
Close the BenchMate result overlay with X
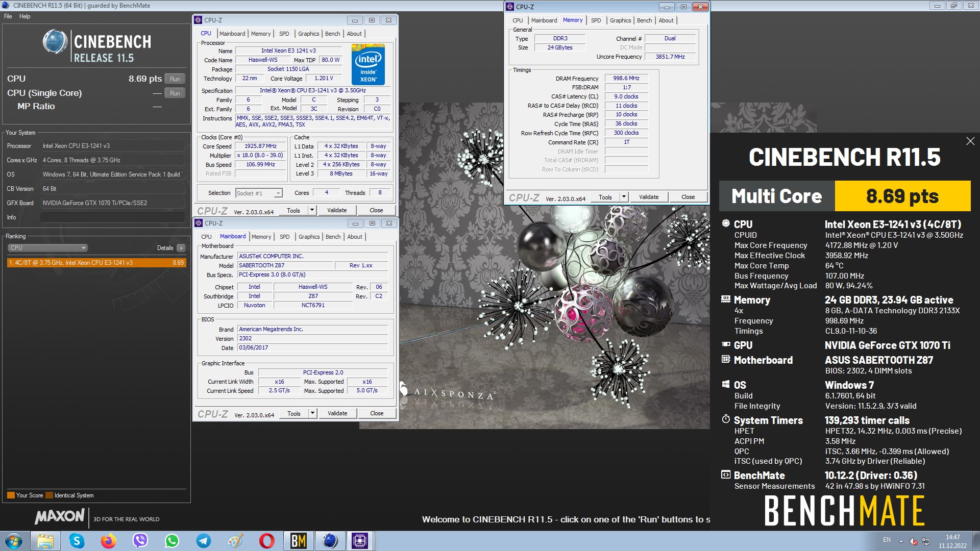click(970, 141)
